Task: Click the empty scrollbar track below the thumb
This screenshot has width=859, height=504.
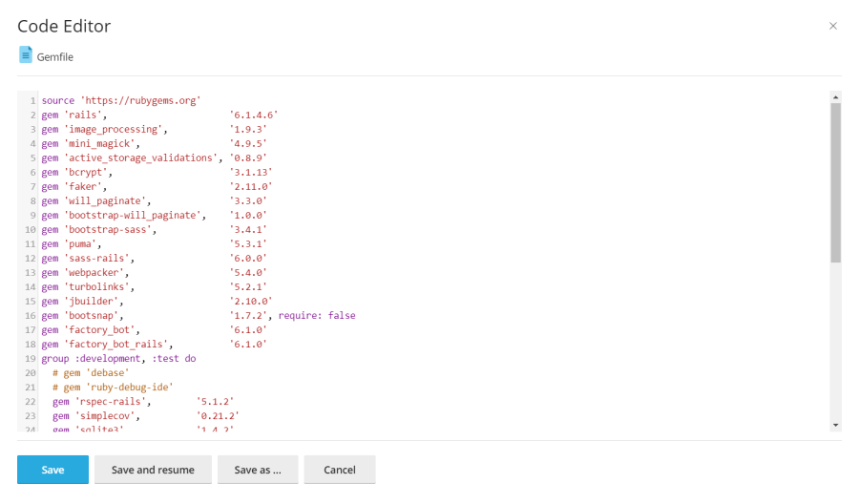Action: (835, 344)
